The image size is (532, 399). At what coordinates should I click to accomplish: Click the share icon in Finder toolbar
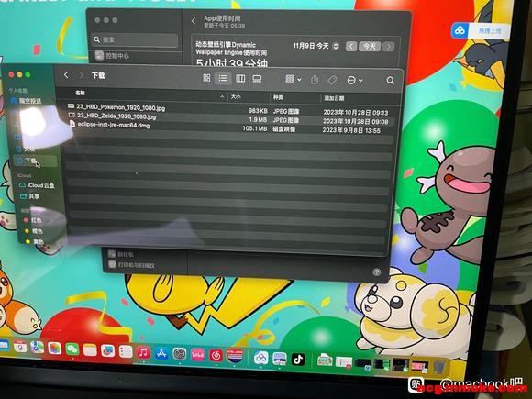tap(315, 80)
